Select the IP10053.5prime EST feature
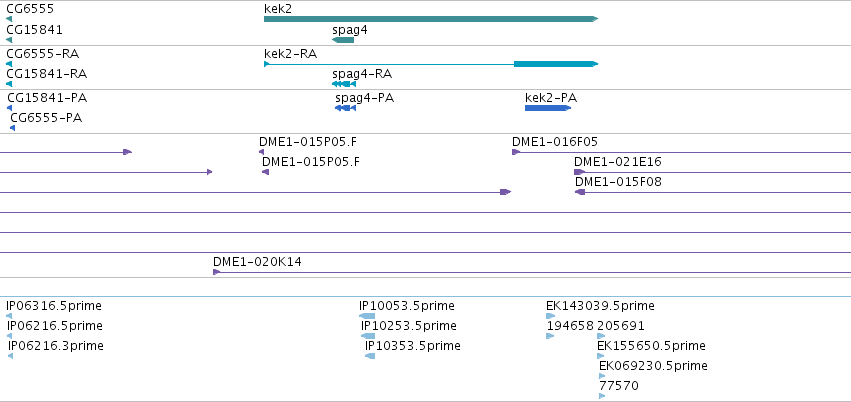This screenshot has width=851, height=402. point(367,316)
